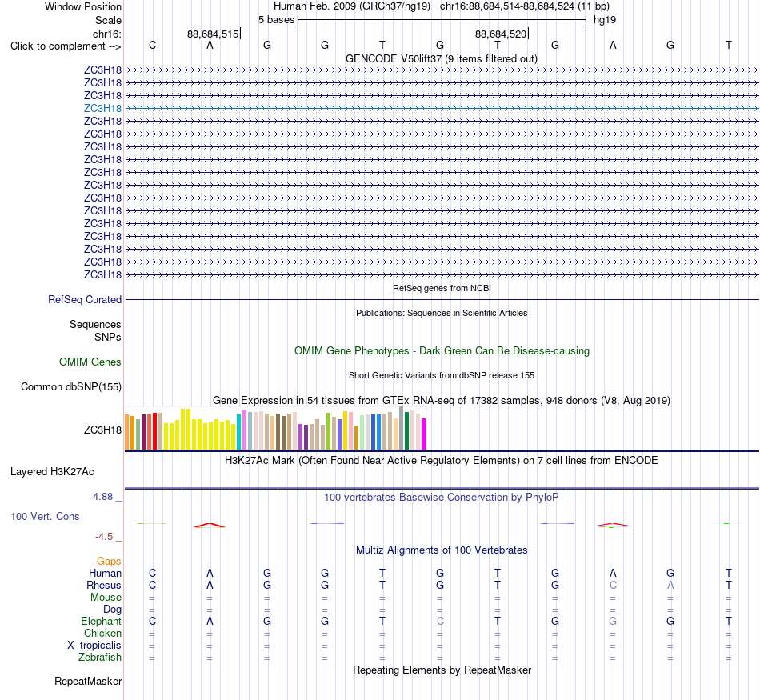Image resolution: width=760 pixels, height=700 pixels.
Task: Click the hg19 label beside the scale bar
Action: pyautogui.click(x=605, y=20)
